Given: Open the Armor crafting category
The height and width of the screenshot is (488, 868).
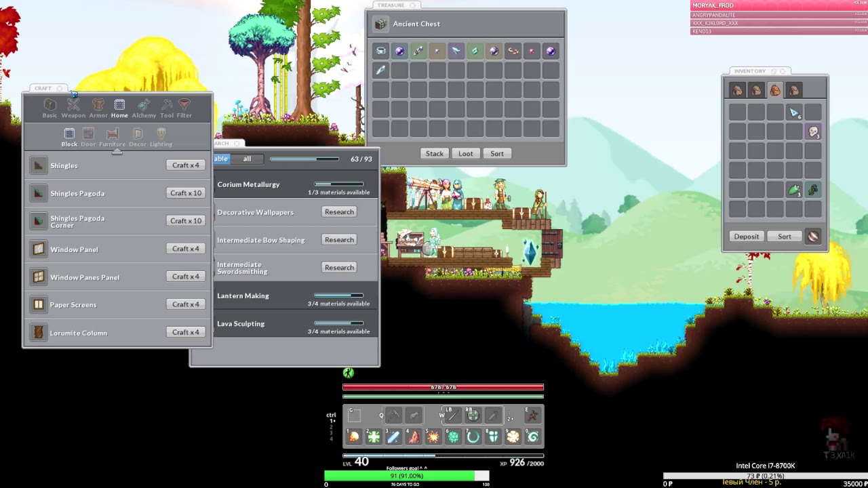Looking at the screenshot, I should (98, 108).
